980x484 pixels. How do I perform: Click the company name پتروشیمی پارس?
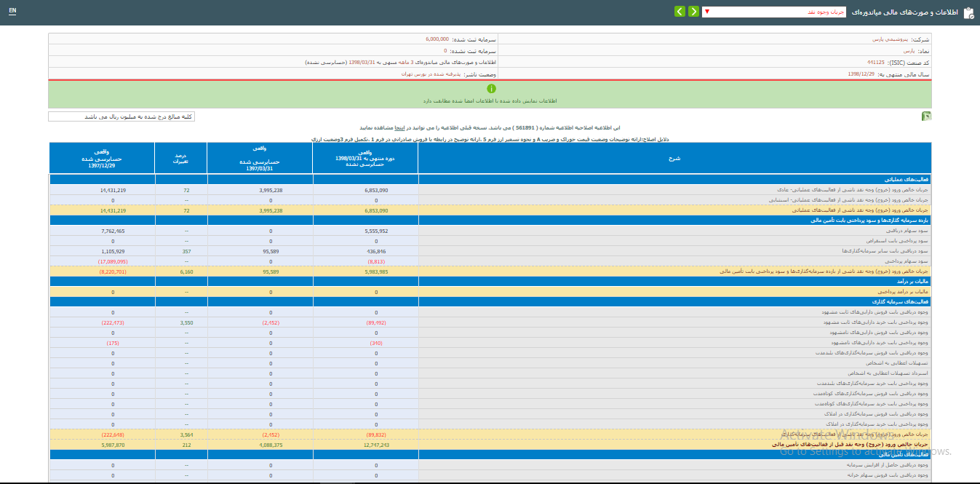[x=891, y=39]
